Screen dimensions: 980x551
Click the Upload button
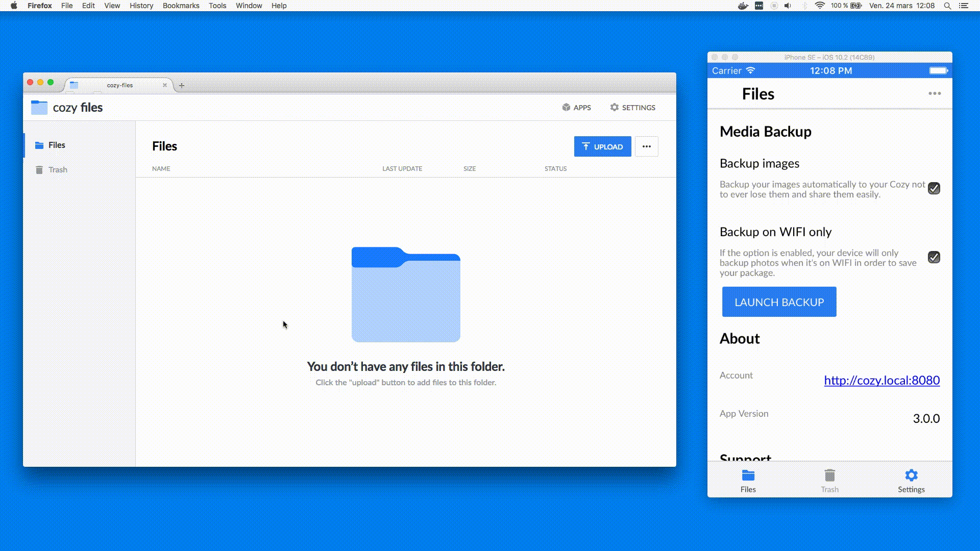point(602,147)
